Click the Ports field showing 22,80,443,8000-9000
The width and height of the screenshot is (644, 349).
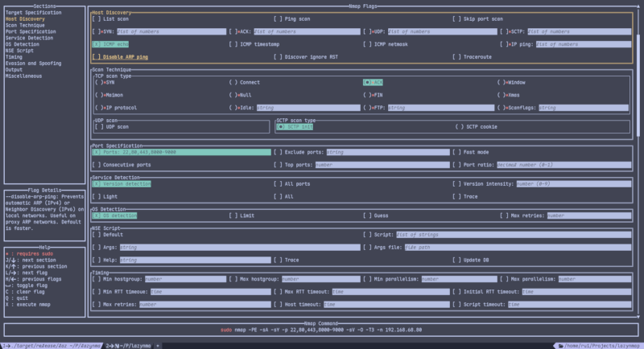click(x=181, y=152)
